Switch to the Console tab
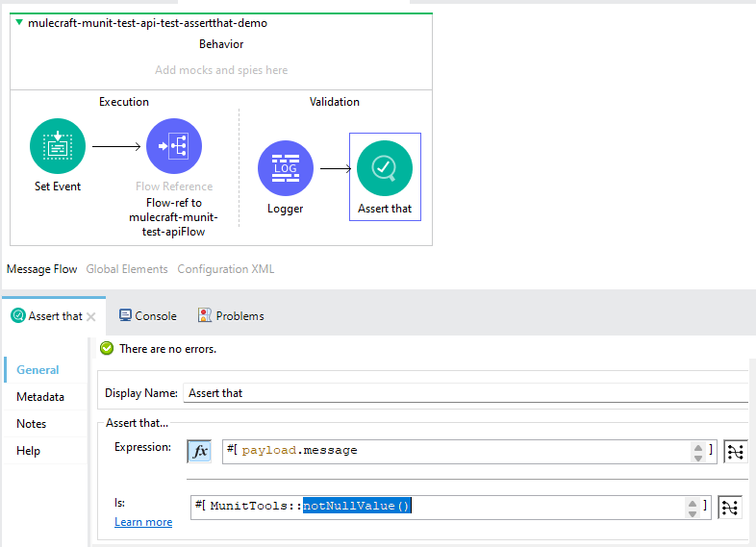Viewport: 756px width, 547px height. coord(147,315)
